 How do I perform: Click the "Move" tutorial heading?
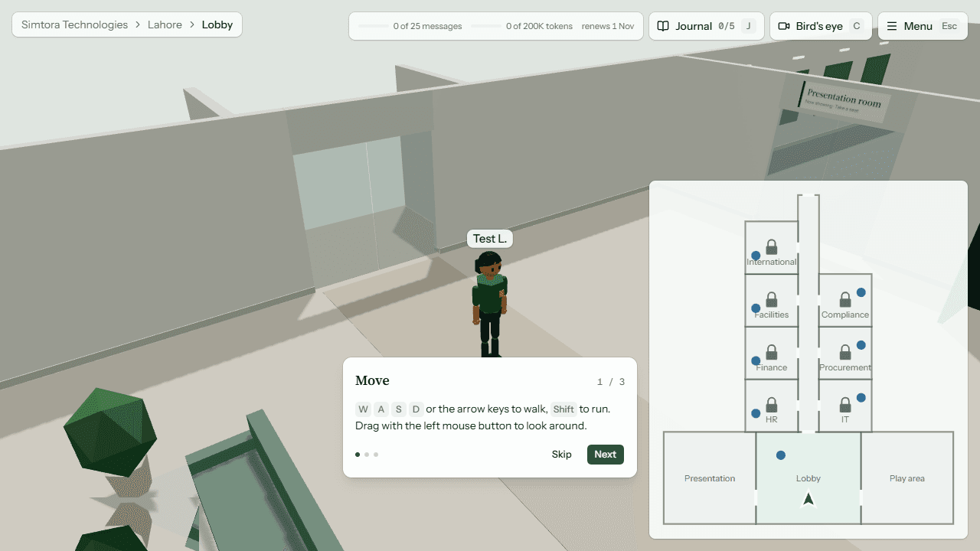coord(372,380)
